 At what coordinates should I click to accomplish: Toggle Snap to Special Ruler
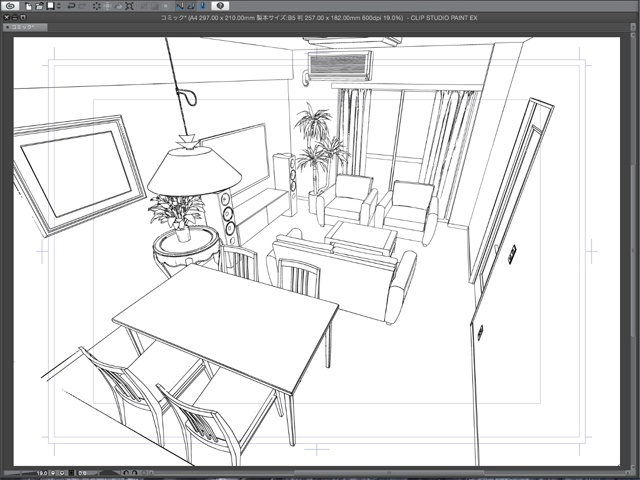[191, 6]
